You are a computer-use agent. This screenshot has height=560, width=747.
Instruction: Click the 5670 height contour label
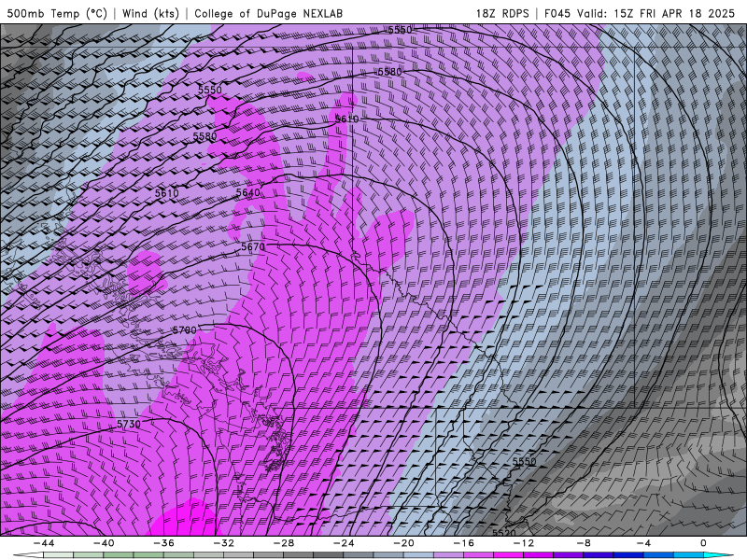[253, 246]
